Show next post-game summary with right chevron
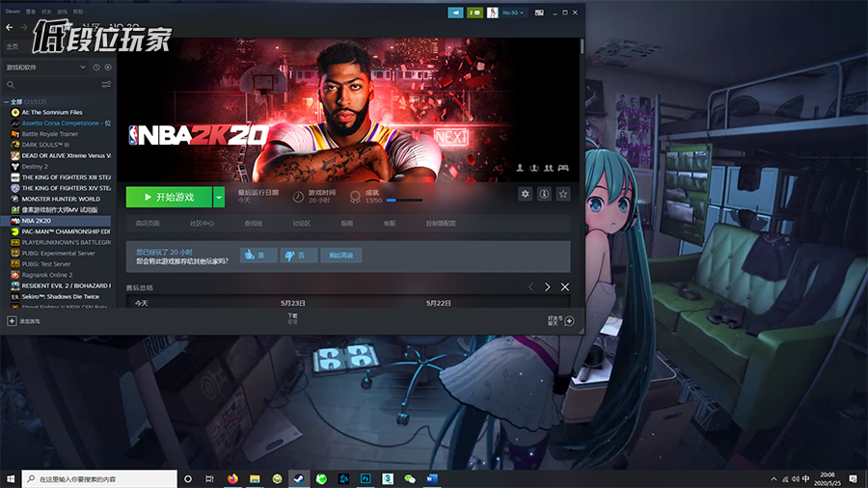The width and height of the screenshot is (868, 488). 548,287
